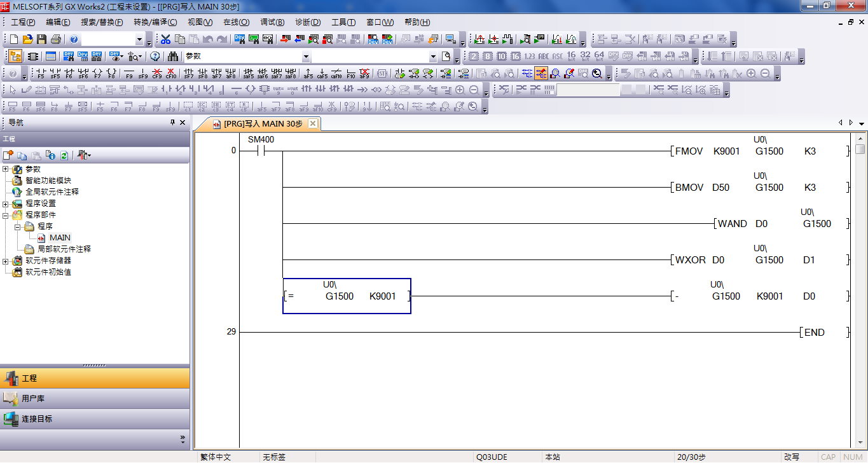Insert coil instruction F7 icon
The height and width of the screenshot is (463, 868).
point(97,73)
